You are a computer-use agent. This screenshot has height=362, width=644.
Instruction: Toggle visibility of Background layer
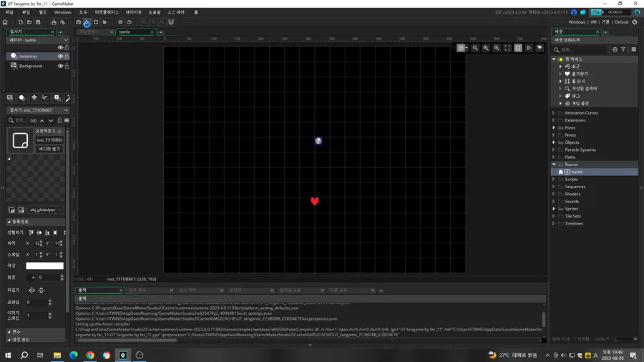pyautogui.click(x=60, y=66)
